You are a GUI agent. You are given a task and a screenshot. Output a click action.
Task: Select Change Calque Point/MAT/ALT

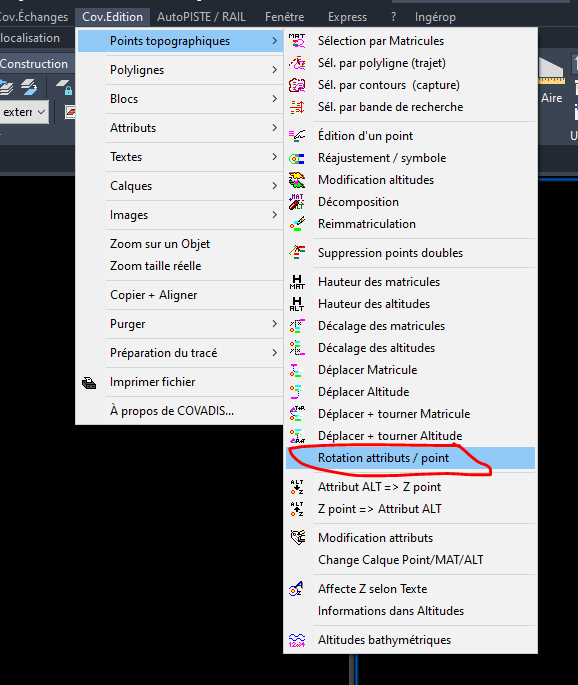[401, 560]
